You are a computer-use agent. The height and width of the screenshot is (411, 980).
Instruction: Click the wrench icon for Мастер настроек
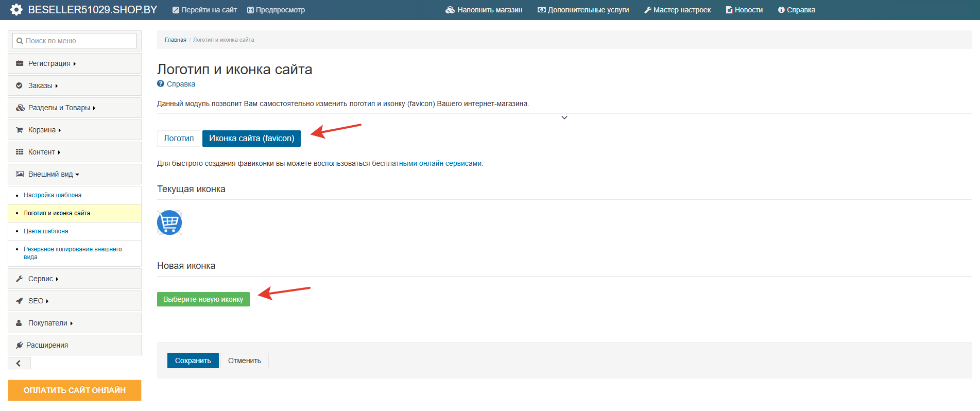(648, 10)
